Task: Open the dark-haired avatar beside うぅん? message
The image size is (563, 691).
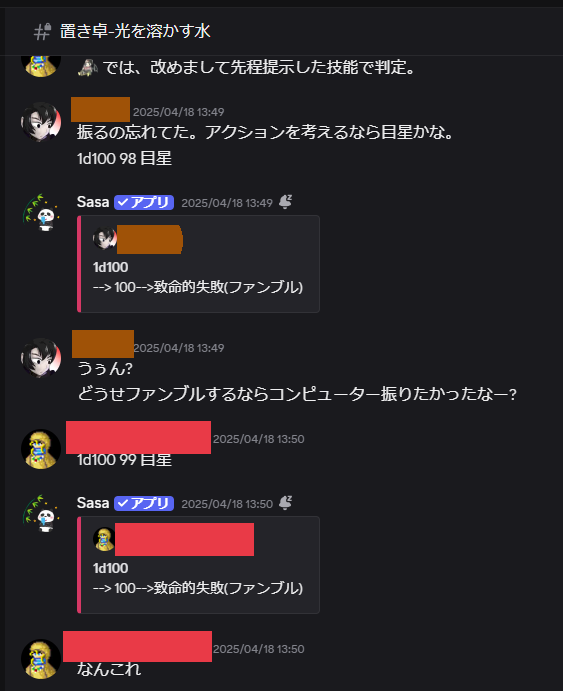Action: click(41, 358)
